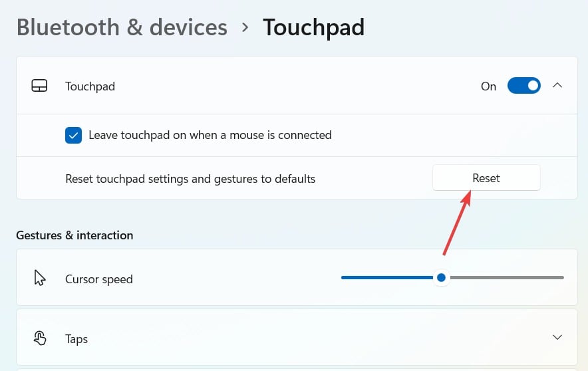Select the Cursor speed label
Image resolution: width=588 pixels, height=371 pixels.
point(99,279)
